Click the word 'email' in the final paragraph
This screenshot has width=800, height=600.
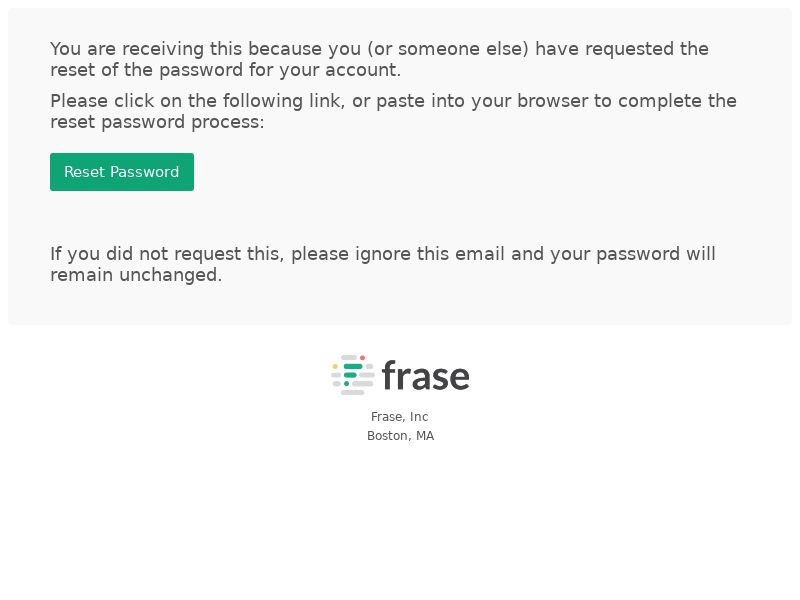[x=480, y=254]
